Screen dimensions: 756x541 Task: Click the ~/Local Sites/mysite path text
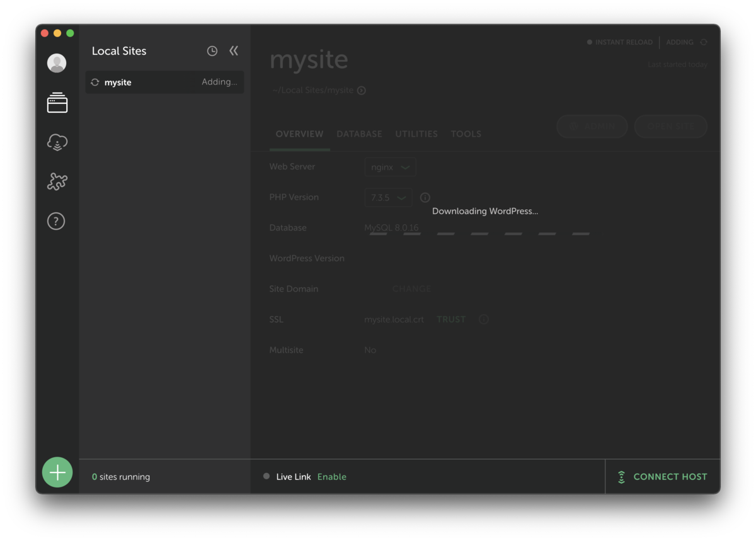coord(313,91)
